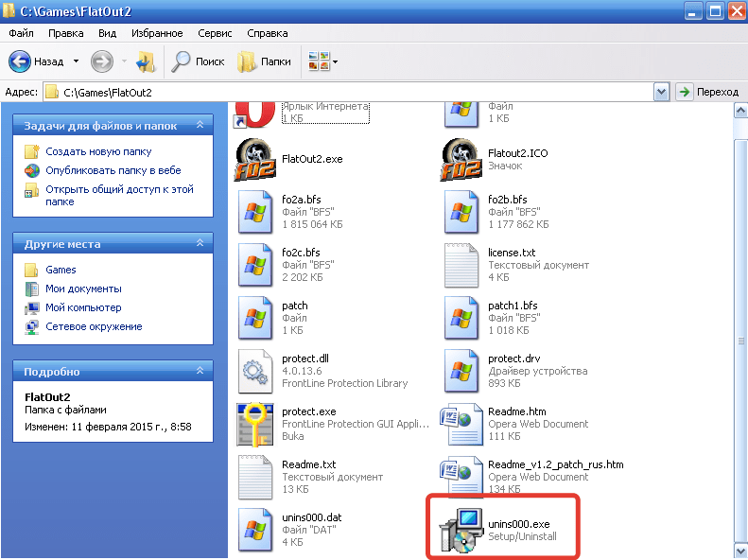Open the Справка menu

tap(267, 33)
